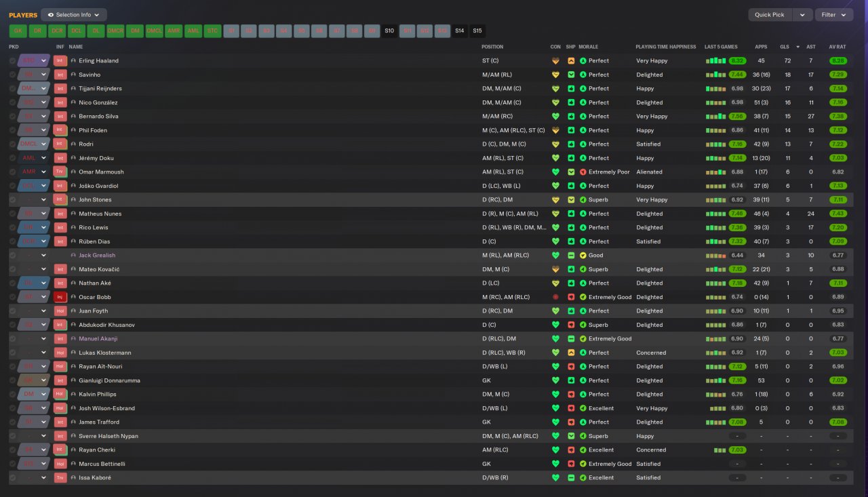Open Jack Grealish's player profile

pyautogui.click(x=97, y=256)
